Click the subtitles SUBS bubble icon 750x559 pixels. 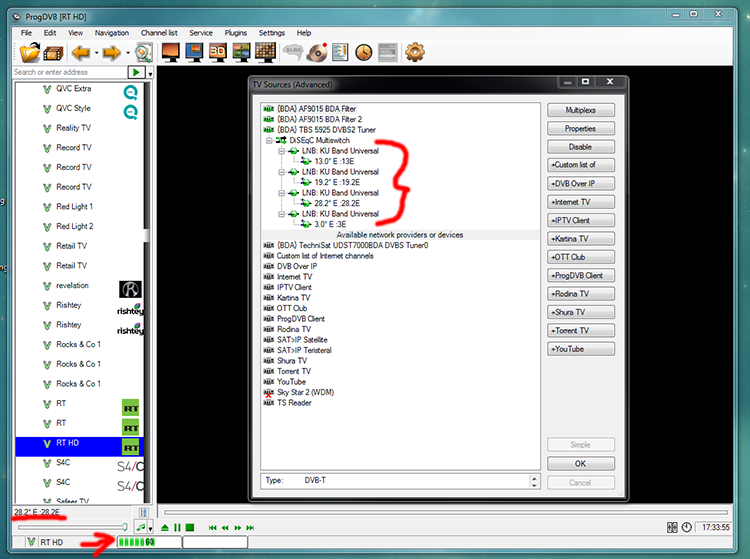click(x=292, y=51)
